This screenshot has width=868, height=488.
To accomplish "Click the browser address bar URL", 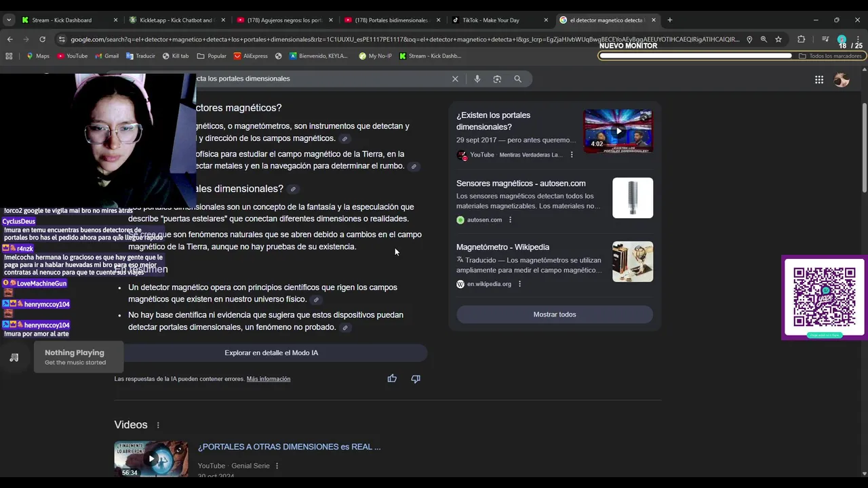I will click(405, 39).
